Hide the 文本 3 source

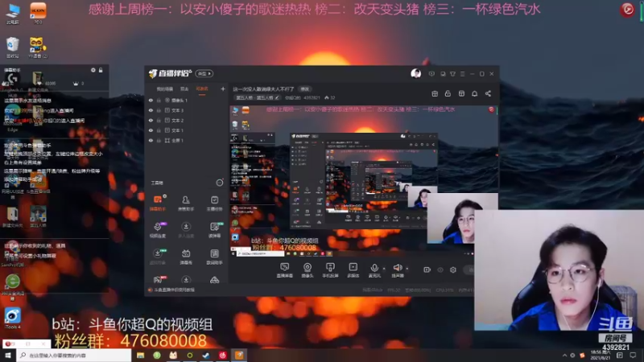151,110
